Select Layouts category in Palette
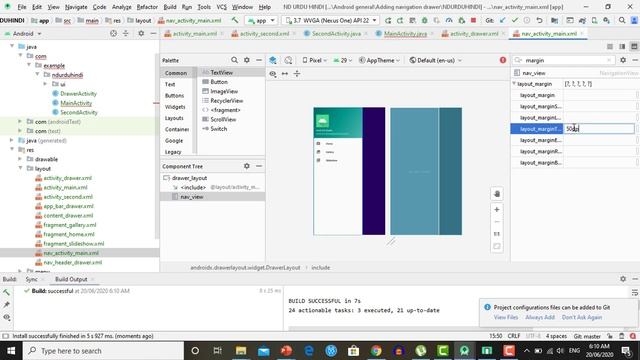 174,118
